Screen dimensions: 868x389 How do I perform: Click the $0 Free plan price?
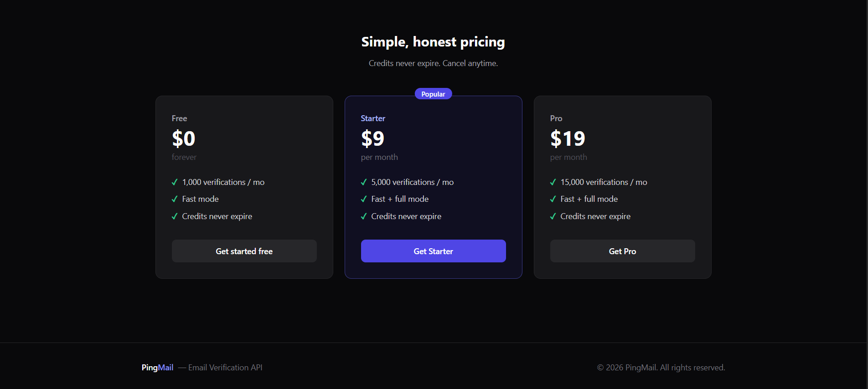click(183, 138)
